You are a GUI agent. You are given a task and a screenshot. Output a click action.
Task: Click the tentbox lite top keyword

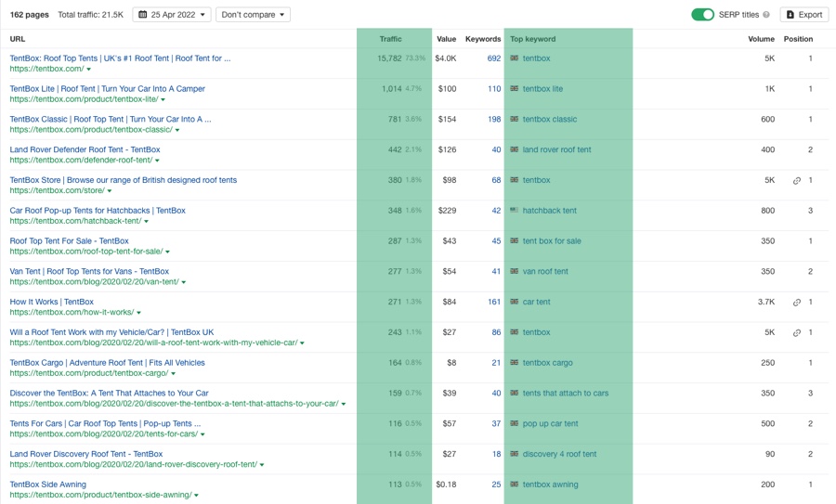point(542,88)
